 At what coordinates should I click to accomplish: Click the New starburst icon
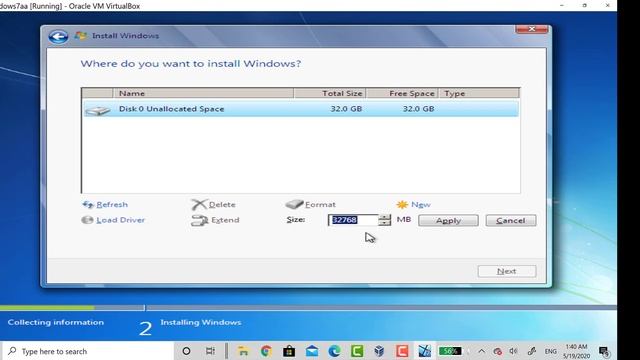402,204
